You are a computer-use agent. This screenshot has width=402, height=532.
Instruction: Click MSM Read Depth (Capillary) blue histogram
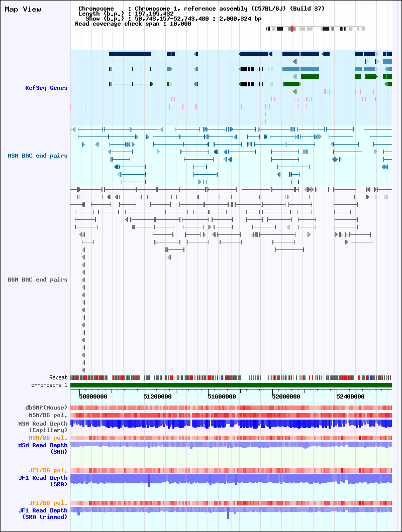coord(231,424)
